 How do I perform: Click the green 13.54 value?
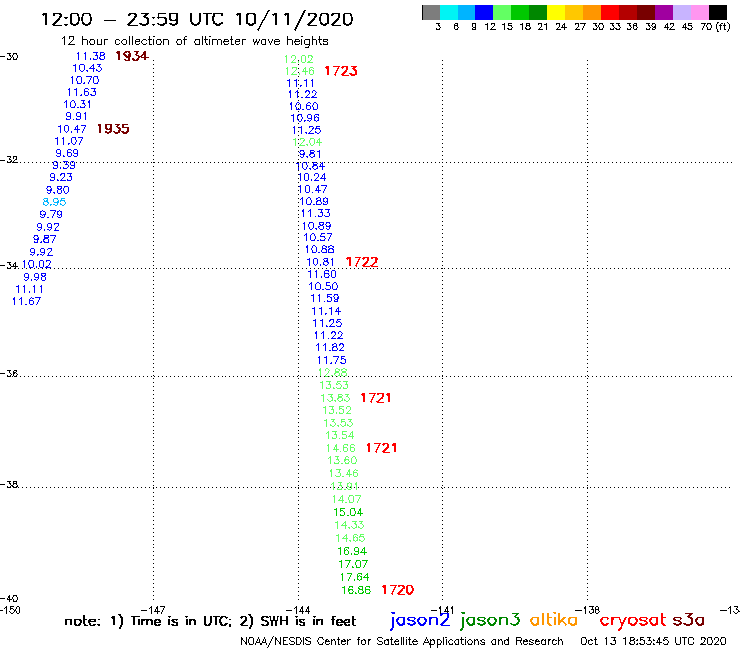pyautogui.click(x=340, y=435)
